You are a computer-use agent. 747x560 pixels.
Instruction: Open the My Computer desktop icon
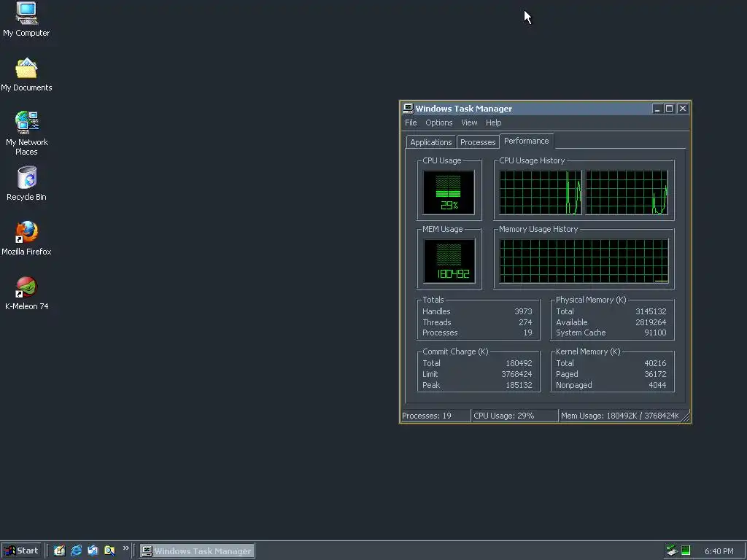[x=26, y=19]
